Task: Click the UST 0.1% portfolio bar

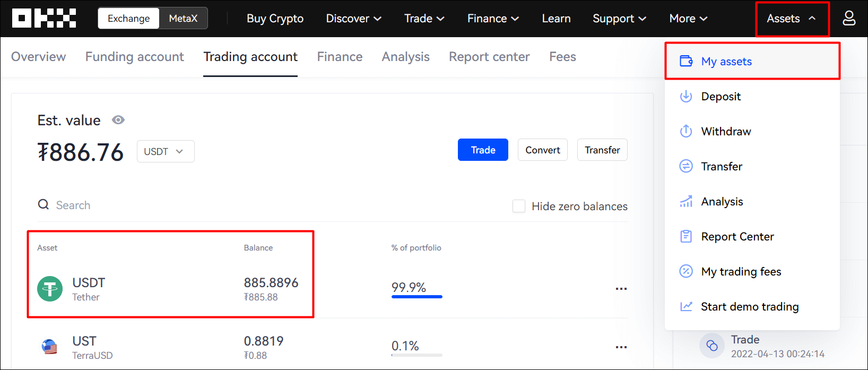Action: 416,355
